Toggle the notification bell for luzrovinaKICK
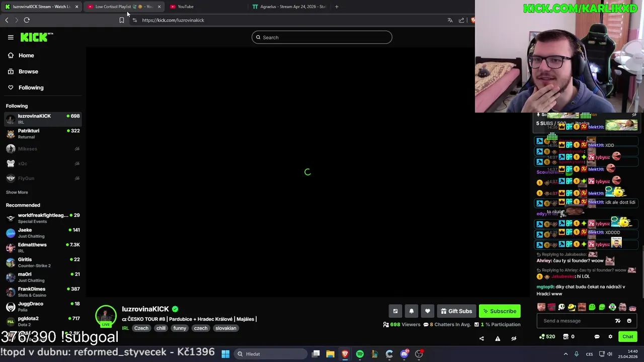This screenshot has width=644, height=362. click(x=412, y=311)
